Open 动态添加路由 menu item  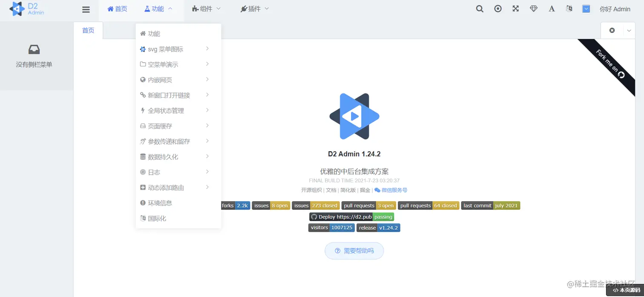[178, 187]
